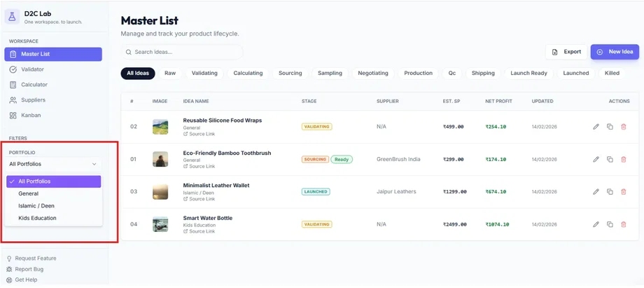Screen dimensions: 644x288
Task: Open the Validator page in sidebar
Action: click(32, 69)
